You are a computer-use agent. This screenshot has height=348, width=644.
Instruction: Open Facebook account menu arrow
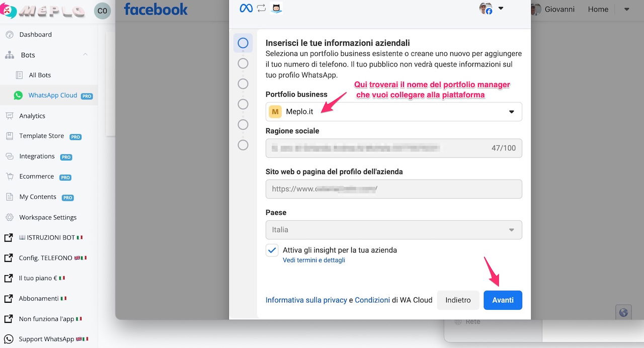(627, 10)
